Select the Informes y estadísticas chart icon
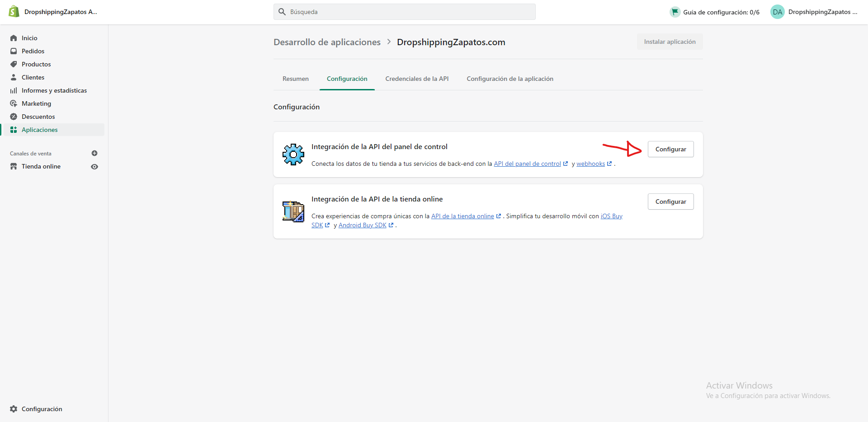This screenshot has width=868, height=422. (14, 90)
